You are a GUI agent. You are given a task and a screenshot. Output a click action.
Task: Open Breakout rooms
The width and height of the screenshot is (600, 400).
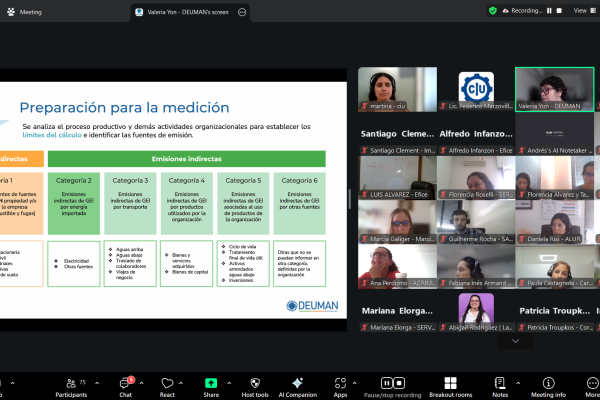[x=450, y=387]
